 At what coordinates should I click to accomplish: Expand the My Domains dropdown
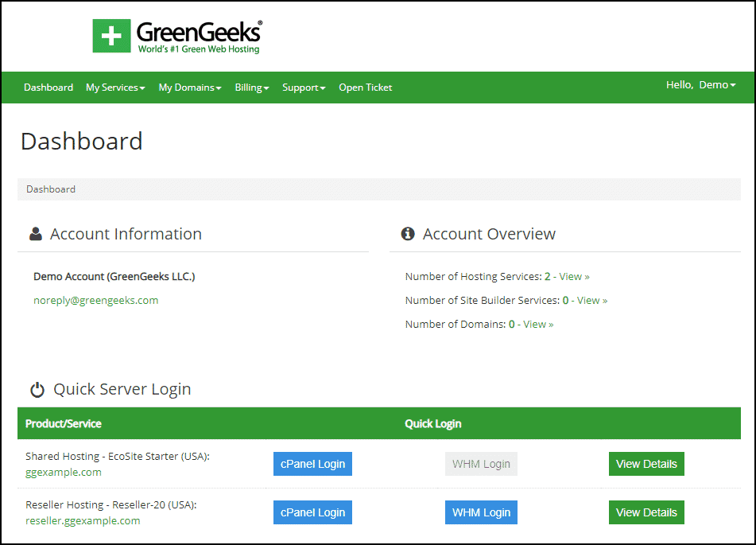(x=190, y=88)
